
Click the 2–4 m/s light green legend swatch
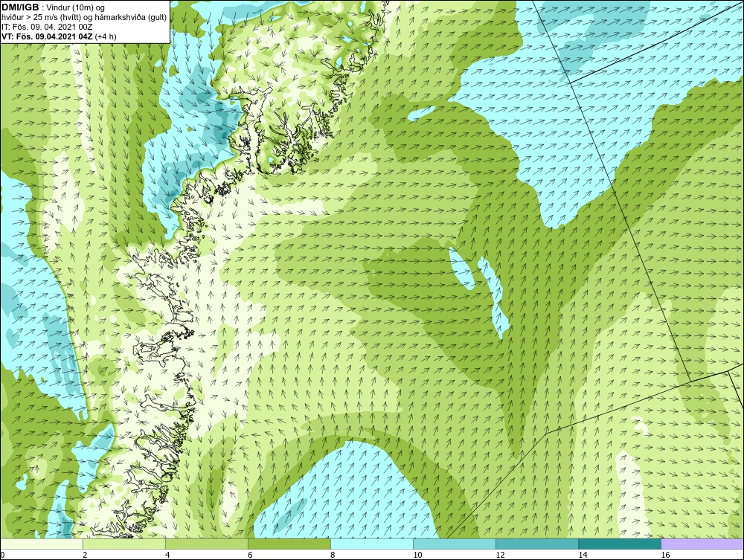pos(124,544)
